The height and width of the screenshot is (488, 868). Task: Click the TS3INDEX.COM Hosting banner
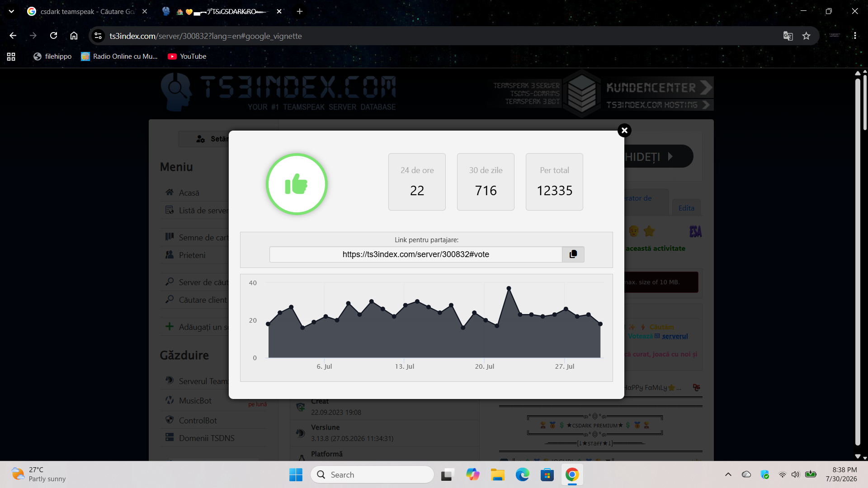659,105
